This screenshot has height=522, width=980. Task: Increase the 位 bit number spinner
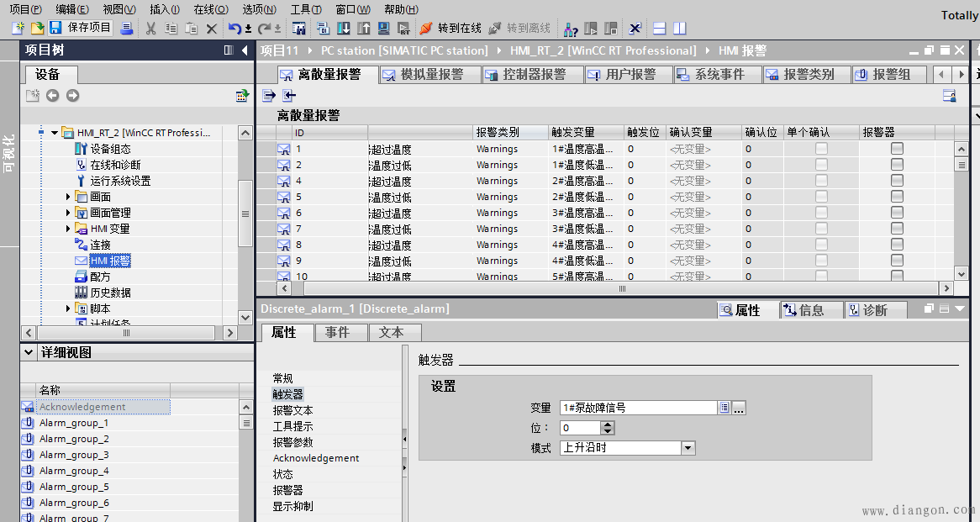[x=608, y=424]
